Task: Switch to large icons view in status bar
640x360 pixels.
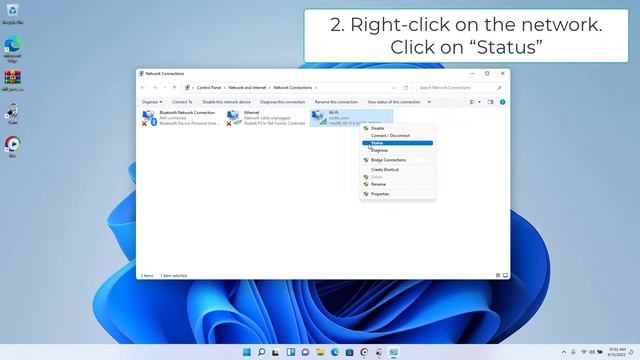Action: [x=505, y=276]
